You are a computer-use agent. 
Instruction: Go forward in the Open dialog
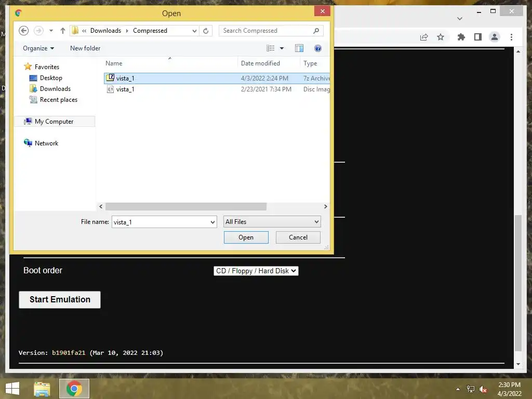[x=38, y=31]
